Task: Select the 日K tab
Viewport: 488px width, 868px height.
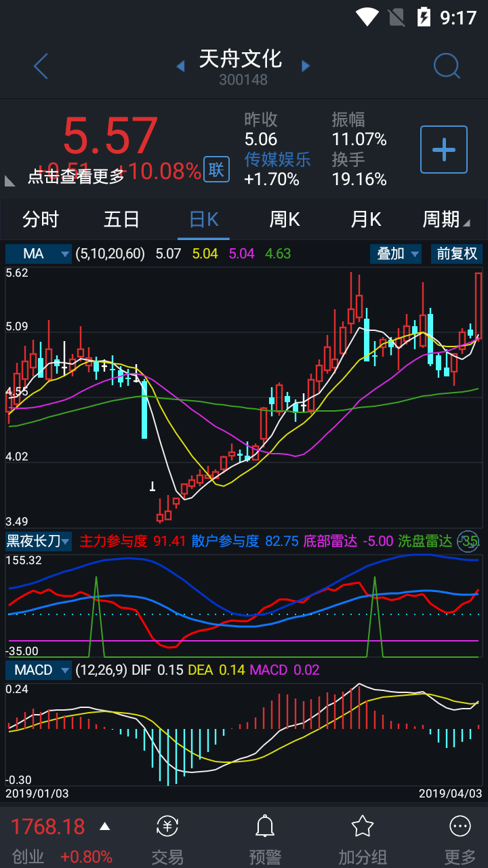Action: tap(203, 220)
